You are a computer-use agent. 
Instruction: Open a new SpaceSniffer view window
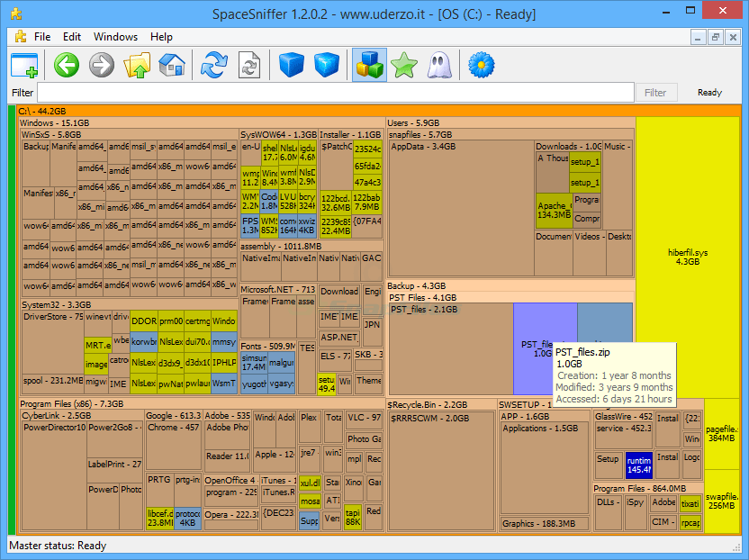(x=25, y=65)
